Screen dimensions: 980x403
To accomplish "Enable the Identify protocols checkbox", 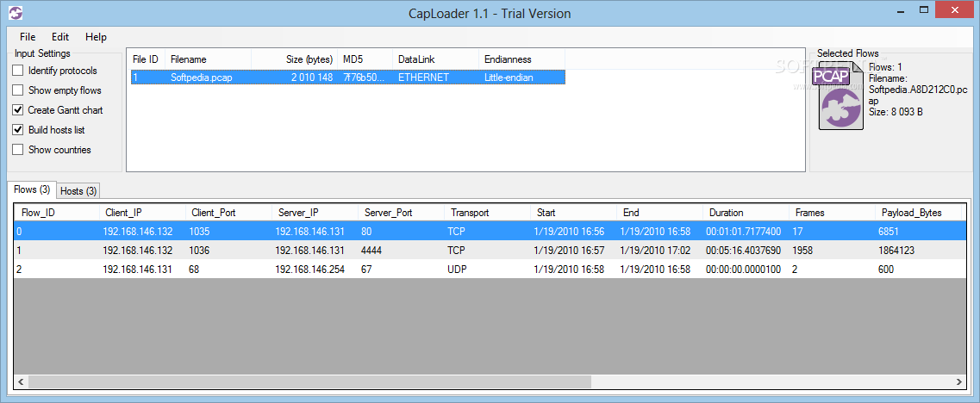I will (18, 71).
